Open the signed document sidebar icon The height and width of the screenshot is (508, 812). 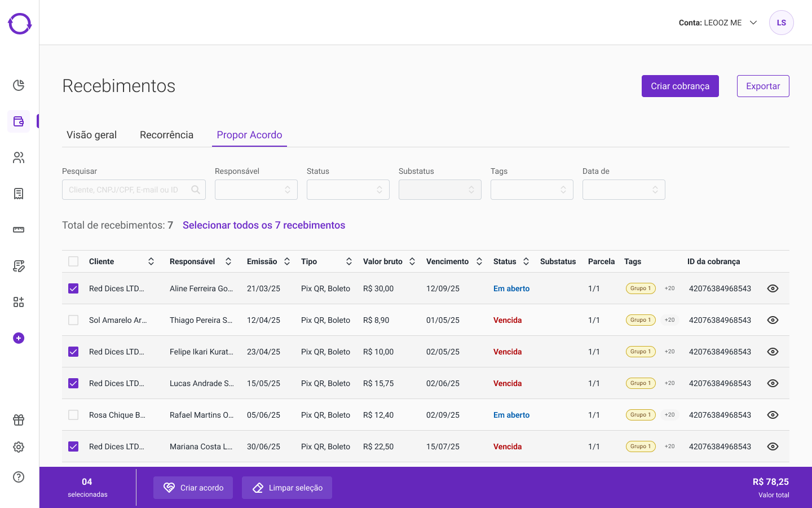click(19, 266)
